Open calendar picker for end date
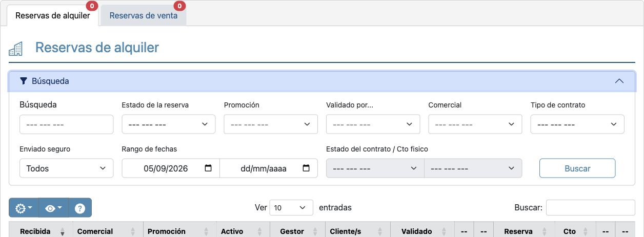644x237 pixels. click(306, 168)
